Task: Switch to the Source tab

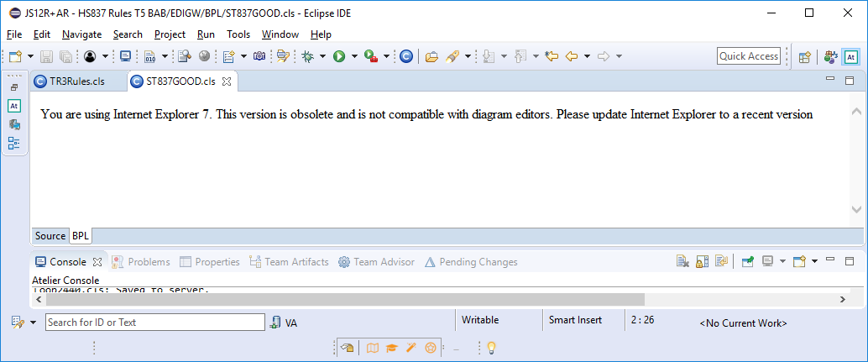Action: [50, 236]
